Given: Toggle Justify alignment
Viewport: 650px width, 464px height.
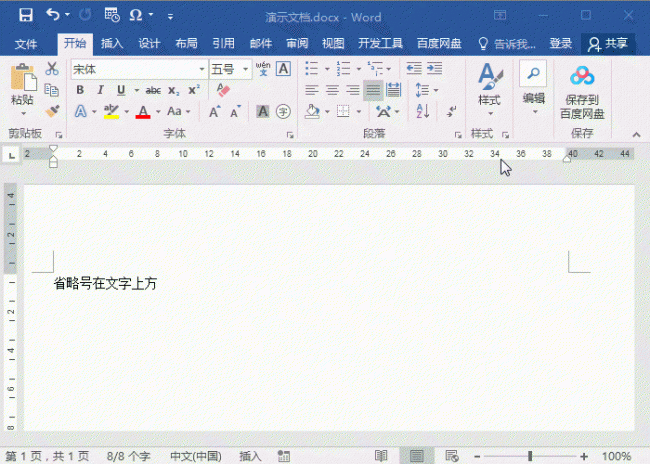Looking at the screenshot, I should (373, 90).
